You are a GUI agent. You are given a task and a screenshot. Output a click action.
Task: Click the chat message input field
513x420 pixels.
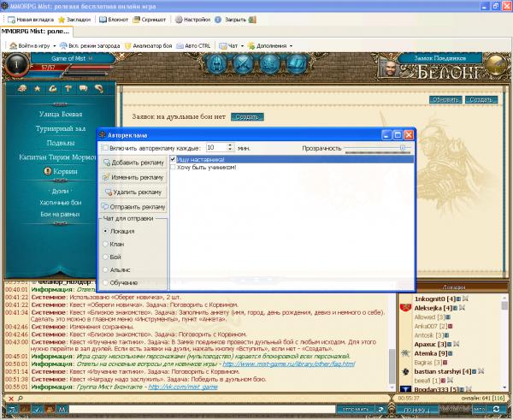[x=203, y=409]
